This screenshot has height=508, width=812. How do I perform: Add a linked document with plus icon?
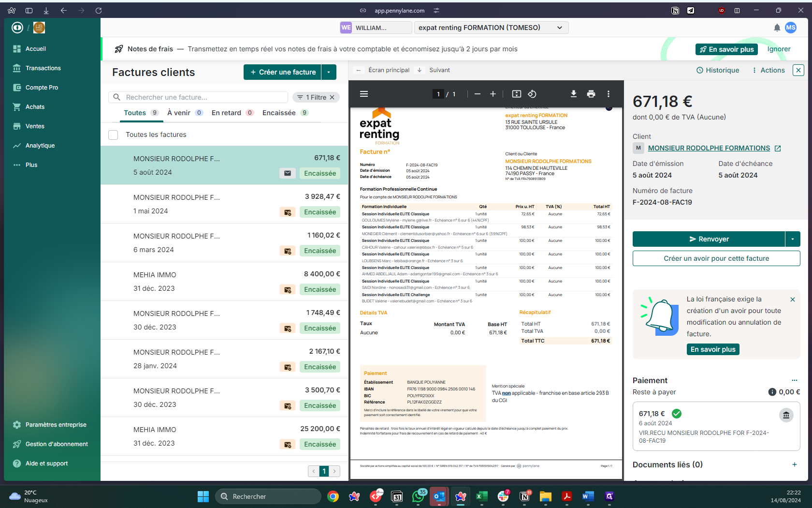pyautogui.click(x=795, y=464)
